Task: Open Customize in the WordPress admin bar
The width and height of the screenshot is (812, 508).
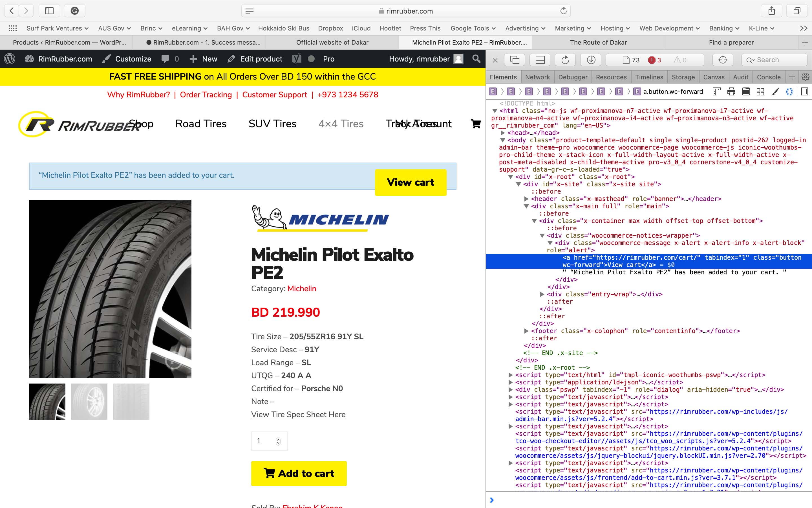Action: tap(127, 59)
